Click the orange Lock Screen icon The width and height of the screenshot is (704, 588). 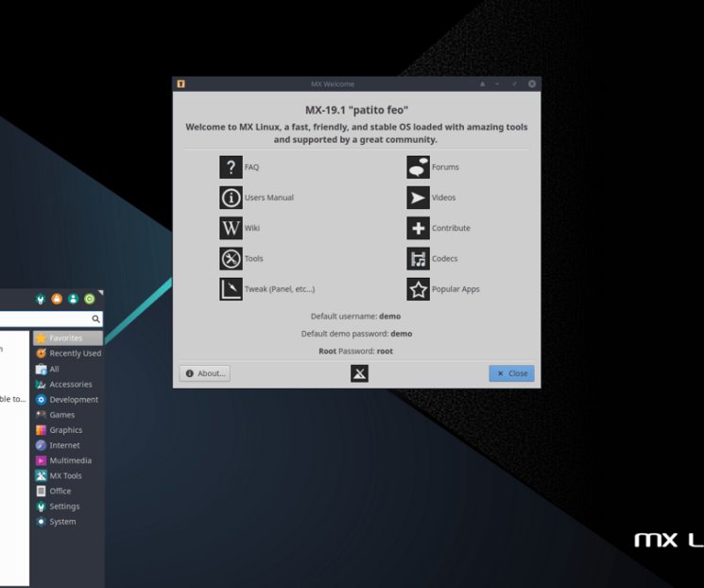[x=57, y=299]
